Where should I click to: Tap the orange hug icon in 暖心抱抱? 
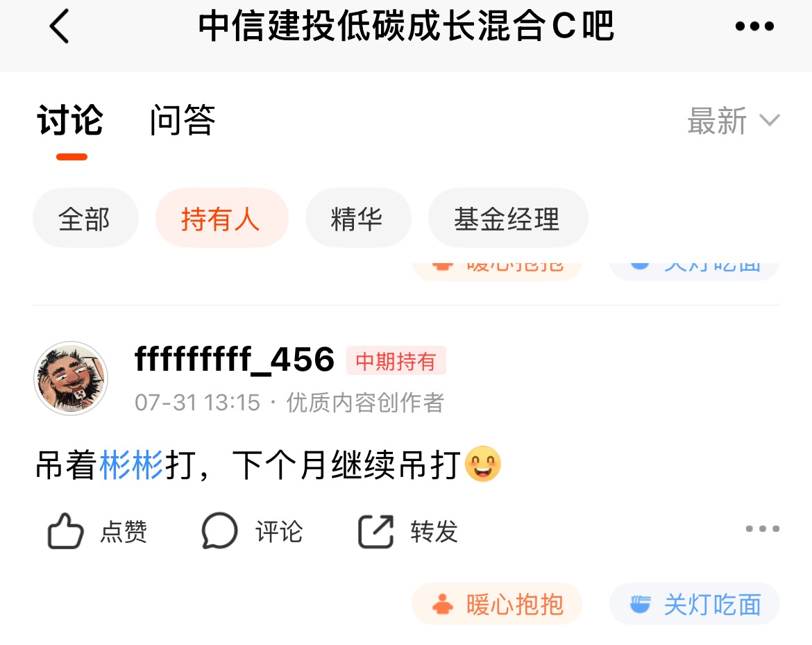443,604
